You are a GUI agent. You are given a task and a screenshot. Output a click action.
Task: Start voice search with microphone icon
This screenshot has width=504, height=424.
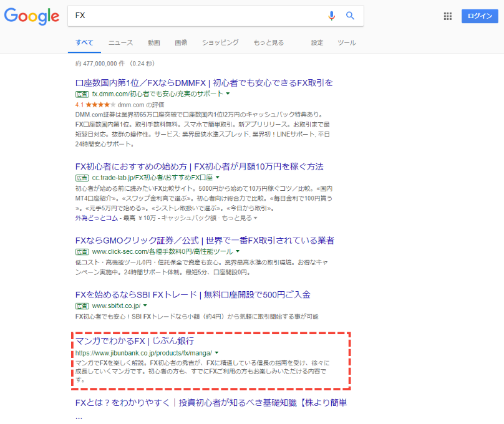[x=331, y=16]
